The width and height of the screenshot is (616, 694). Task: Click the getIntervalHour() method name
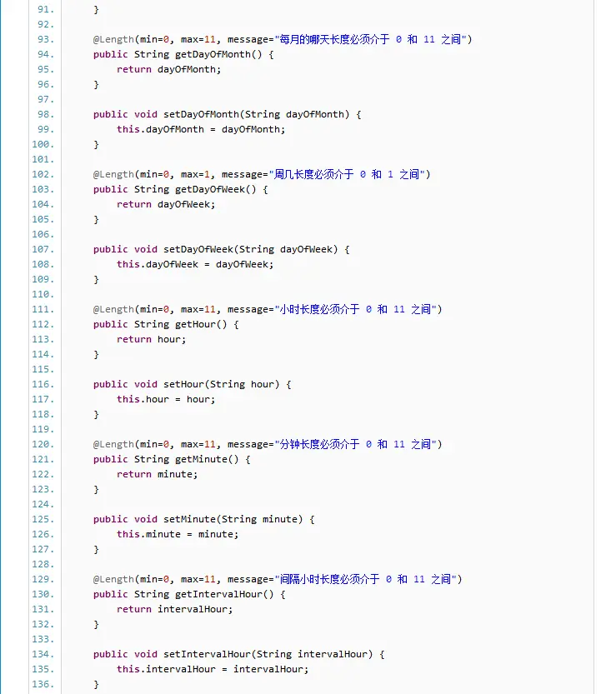coord(224,594)
